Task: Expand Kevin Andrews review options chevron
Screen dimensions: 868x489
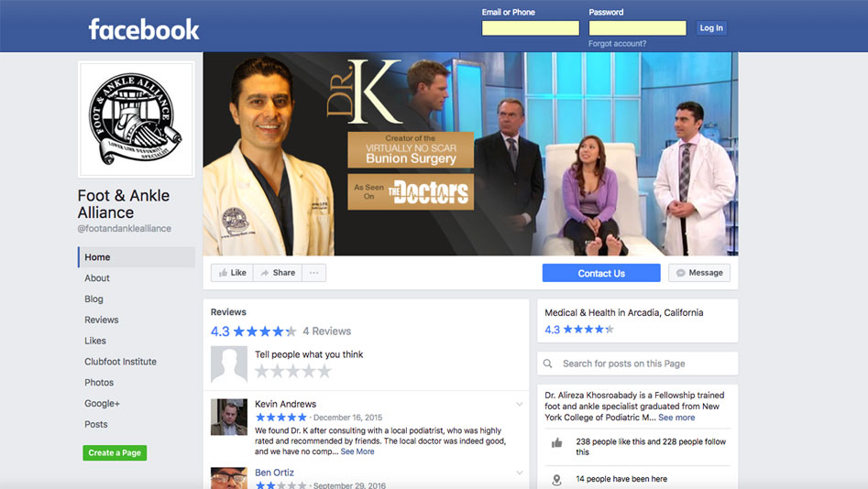Action: click(520, 405)
